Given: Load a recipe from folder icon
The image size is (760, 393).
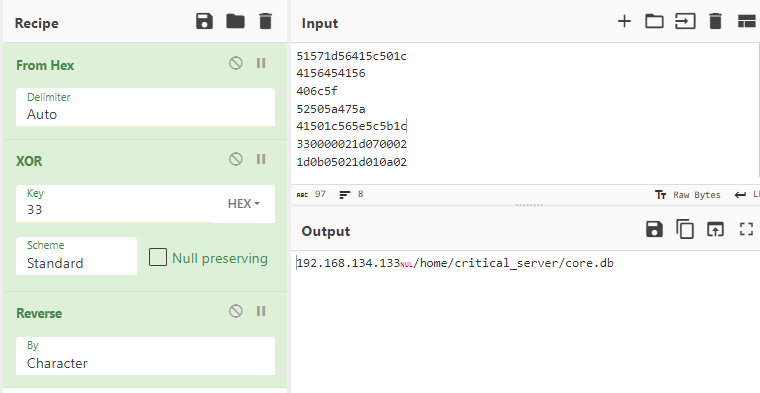Looking at the screenshot, I should coord(236,22).
